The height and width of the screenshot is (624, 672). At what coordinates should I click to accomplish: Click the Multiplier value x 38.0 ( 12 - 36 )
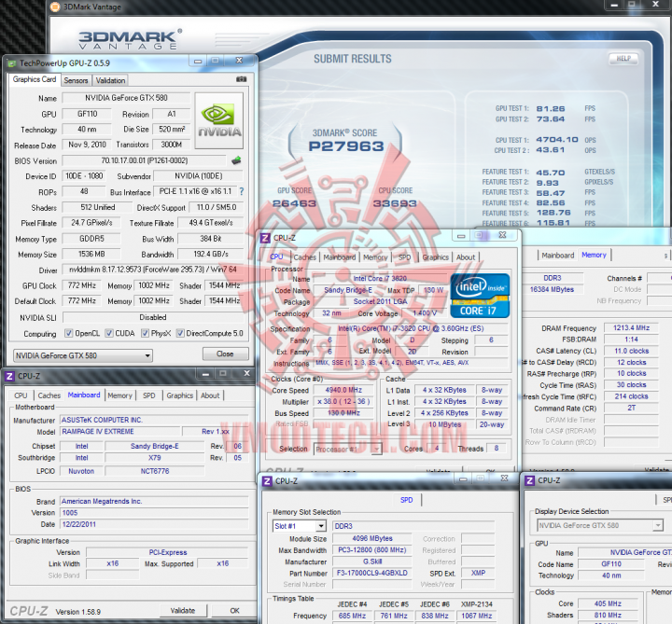tap(343, 401)
